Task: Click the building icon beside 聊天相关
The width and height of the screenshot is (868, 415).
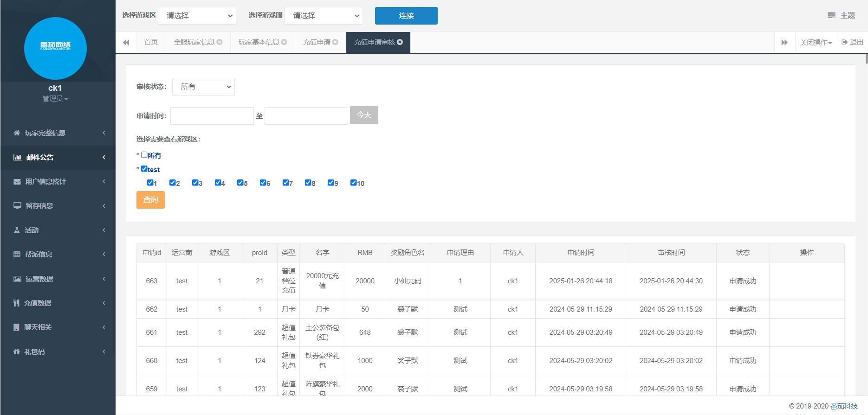Action: 16,327
